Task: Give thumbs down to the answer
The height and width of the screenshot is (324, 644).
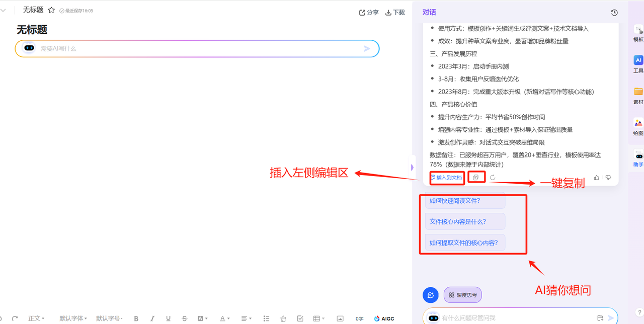Action: point(608,178)
